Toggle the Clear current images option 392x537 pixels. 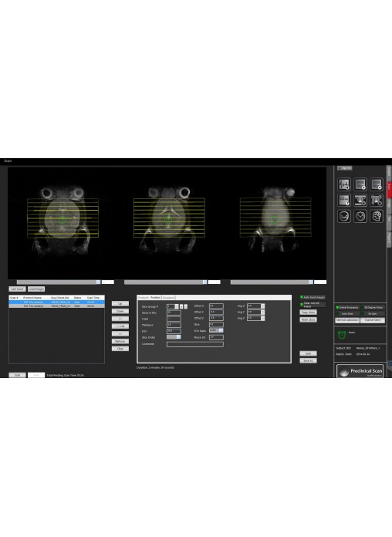(x=302, y=304)
